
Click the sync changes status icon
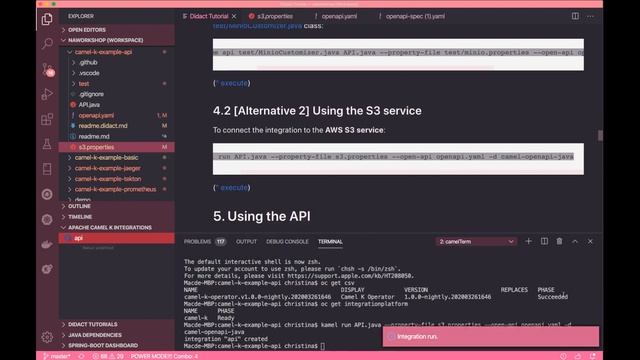tap(81, 356)
